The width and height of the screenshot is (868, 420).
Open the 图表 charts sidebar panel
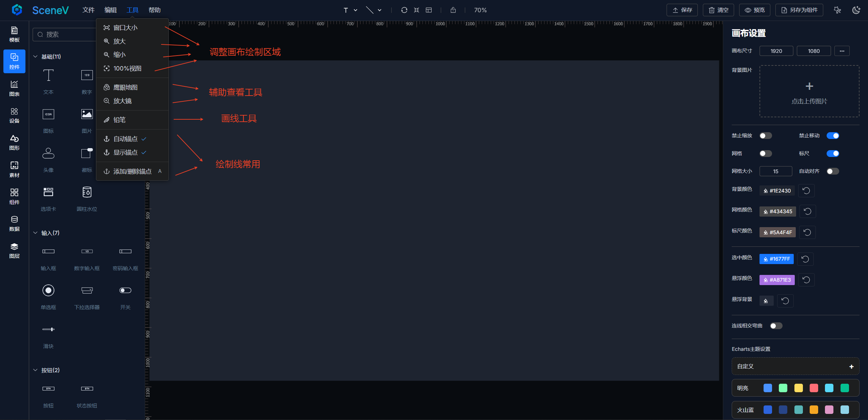(x=14, y=88)
